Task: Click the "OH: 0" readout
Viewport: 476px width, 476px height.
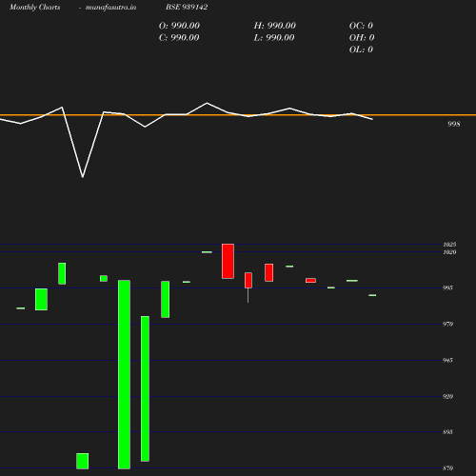Action: pos(362,38)
